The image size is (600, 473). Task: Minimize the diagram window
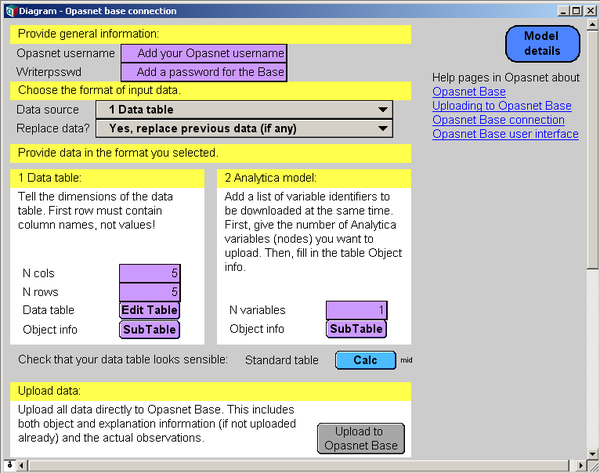tap(563, 11)
